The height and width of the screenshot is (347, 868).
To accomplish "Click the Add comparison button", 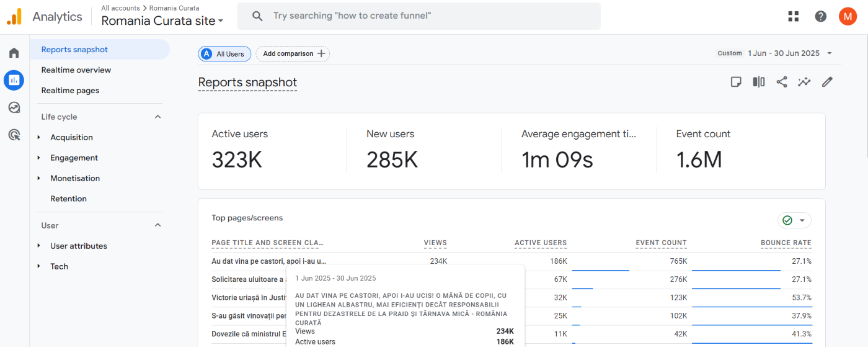I will click(293, 54).
